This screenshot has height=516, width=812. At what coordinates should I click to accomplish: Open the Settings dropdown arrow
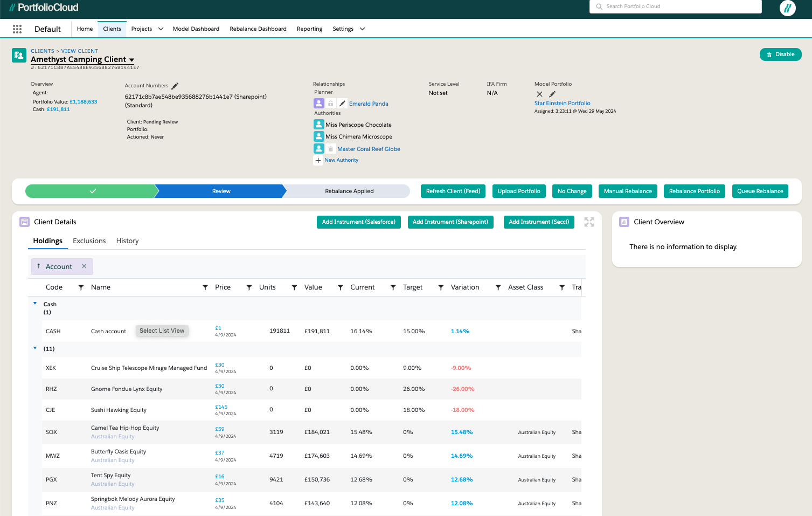point(362,29)
